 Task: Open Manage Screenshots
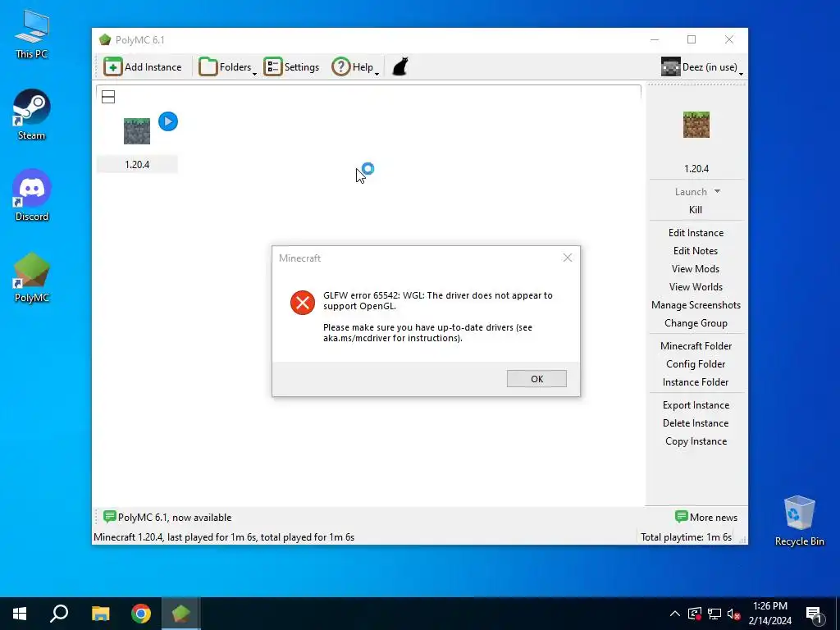(x=696, y=305)
